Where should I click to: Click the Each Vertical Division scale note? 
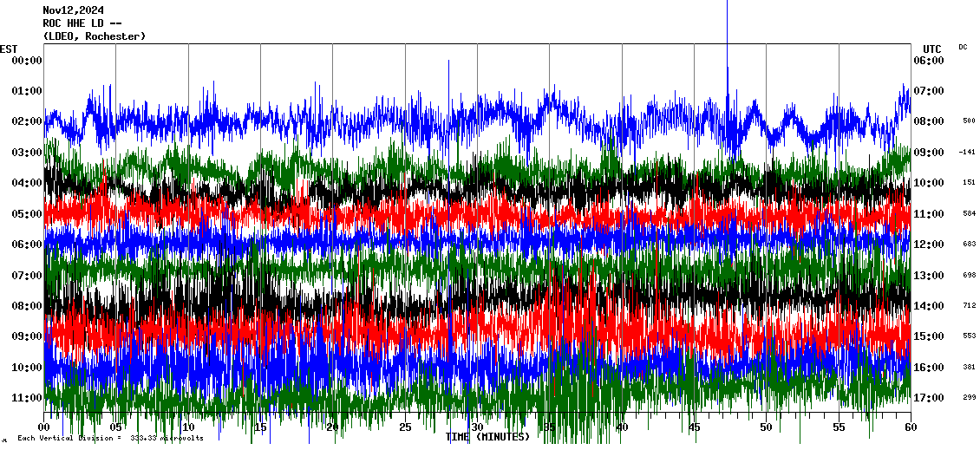pyautogui.click(x=110, y=438)
